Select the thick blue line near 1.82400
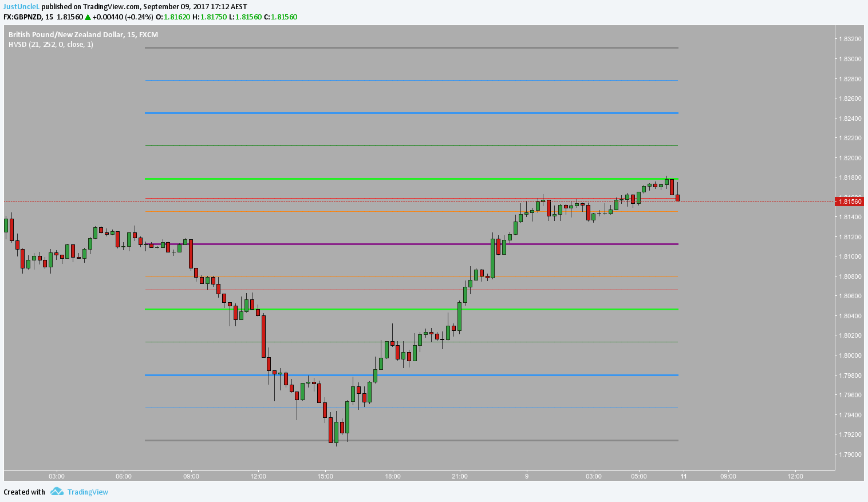 pos(412,113)
